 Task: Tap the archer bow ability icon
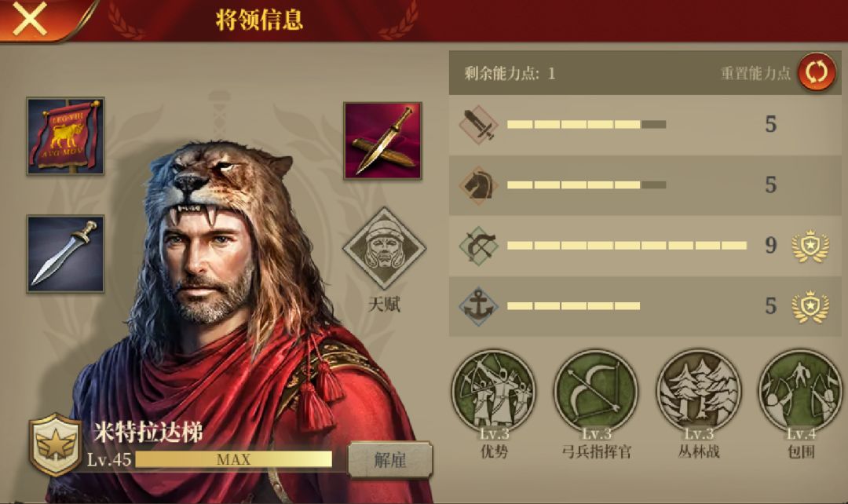pyautogui.click(x=479, y=246)
